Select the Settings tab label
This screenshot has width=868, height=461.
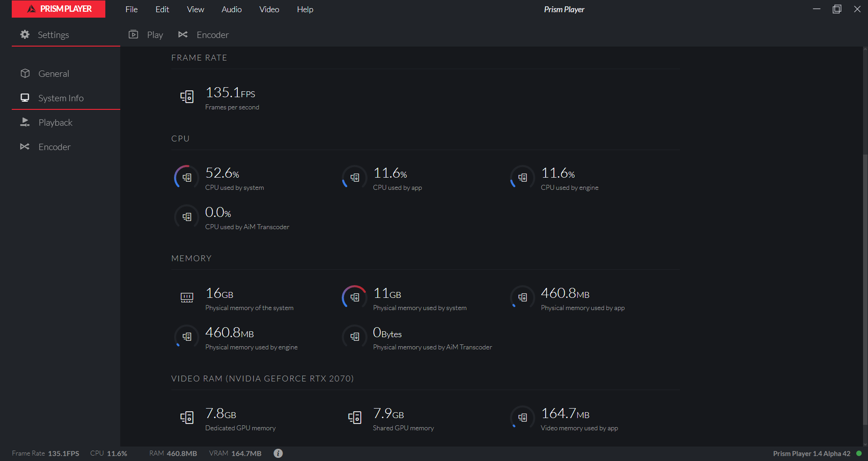coord(53,35)
